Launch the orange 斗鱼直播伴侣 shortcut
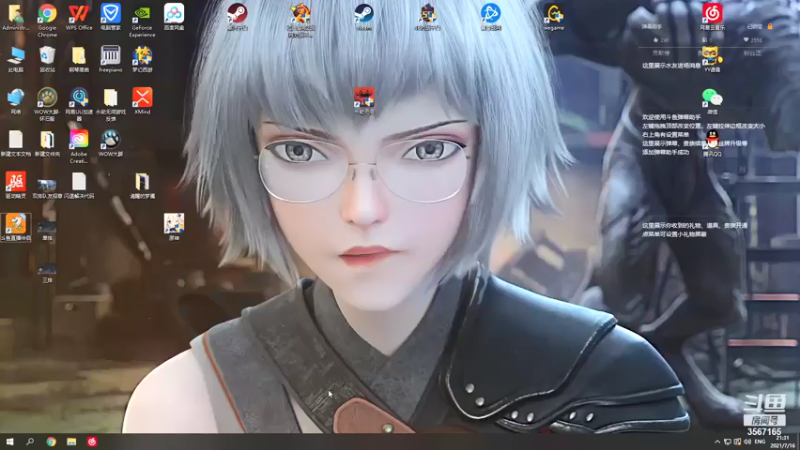The image size is (800, 450). click(16, 227)
